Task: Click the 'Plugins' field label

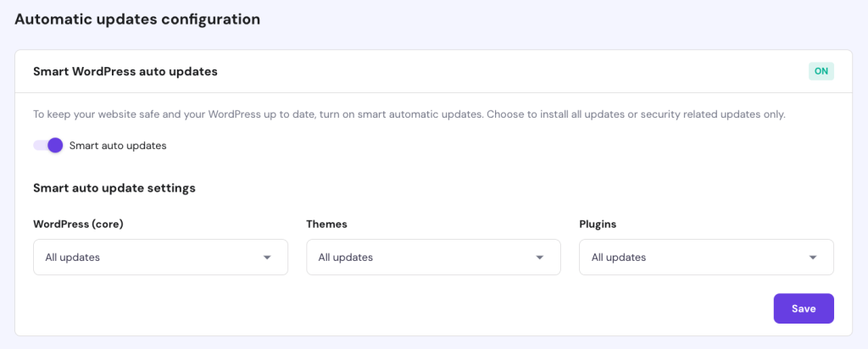Action: click(598, 224)
